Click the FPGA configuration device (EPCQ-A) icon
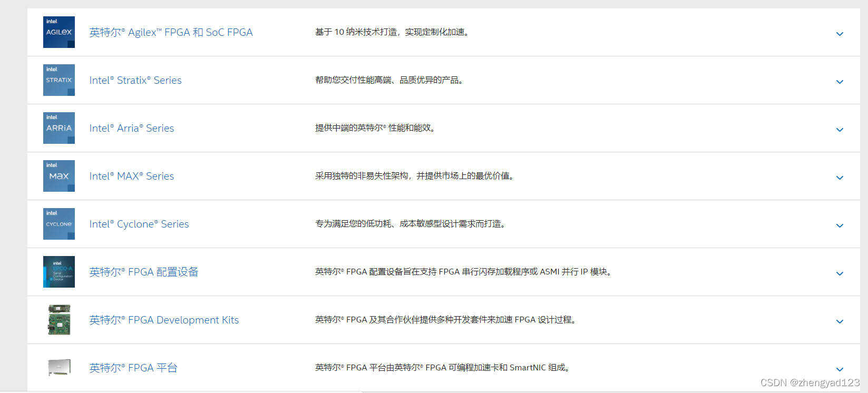This screenshot has width=868, height=393. (x=59, y=272)
